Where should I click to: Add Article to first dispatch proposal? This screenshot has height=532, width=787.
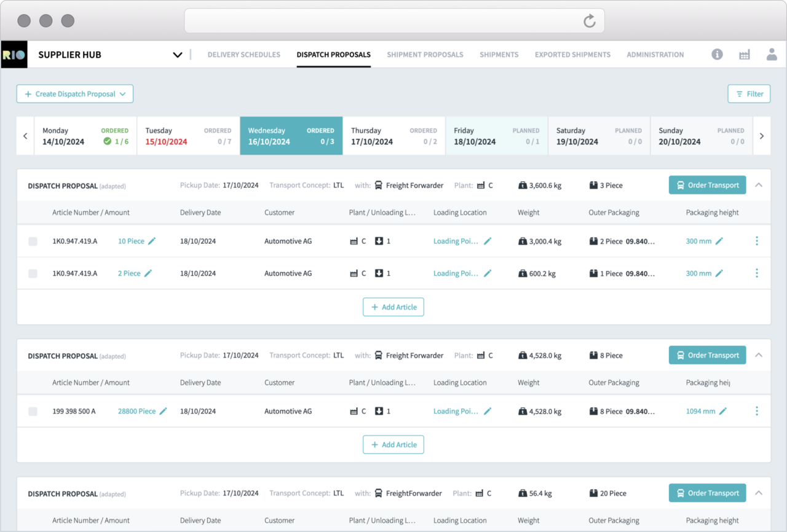point(393,307)
